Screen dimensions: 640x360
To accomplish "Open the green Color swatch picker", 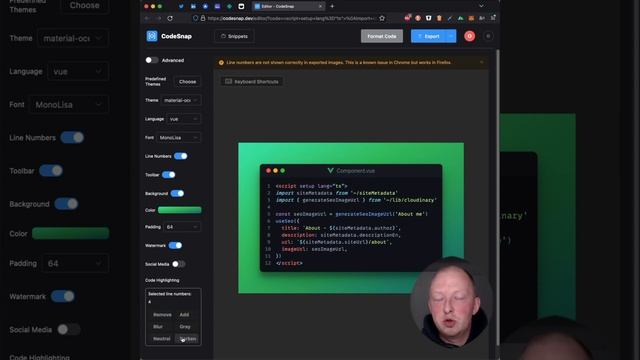I will pos(180,210).
